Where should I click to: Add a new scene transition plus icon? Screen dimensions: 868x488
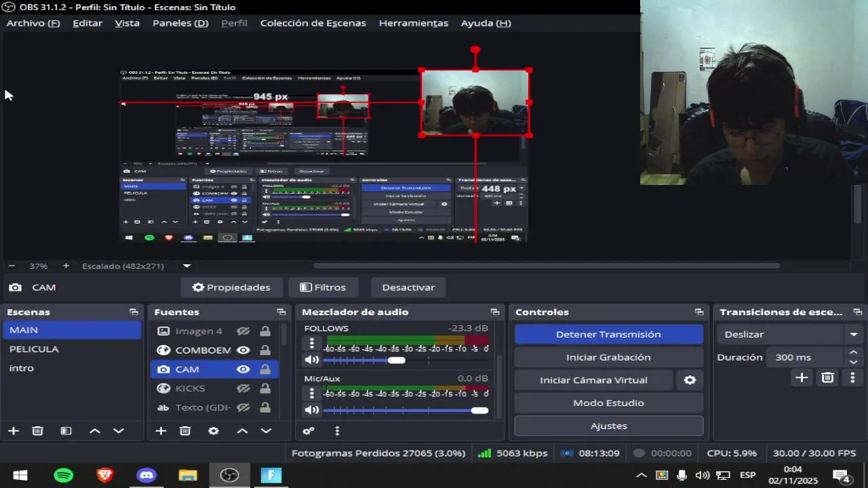tap(802, 378)
